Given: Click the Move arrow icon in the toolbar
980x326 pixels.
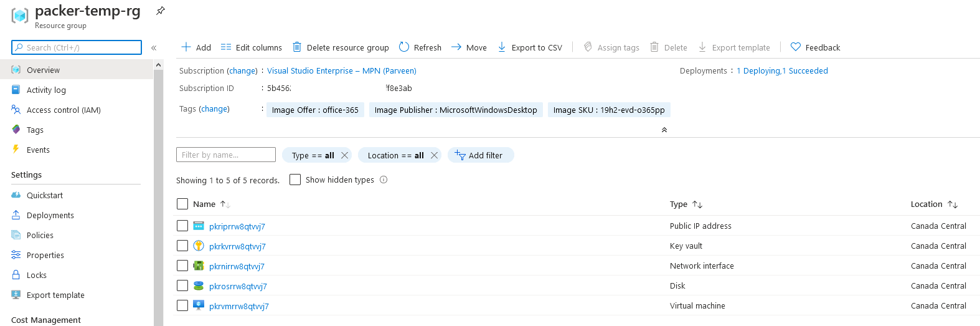Looking at the screenshot, I should 456,47.
